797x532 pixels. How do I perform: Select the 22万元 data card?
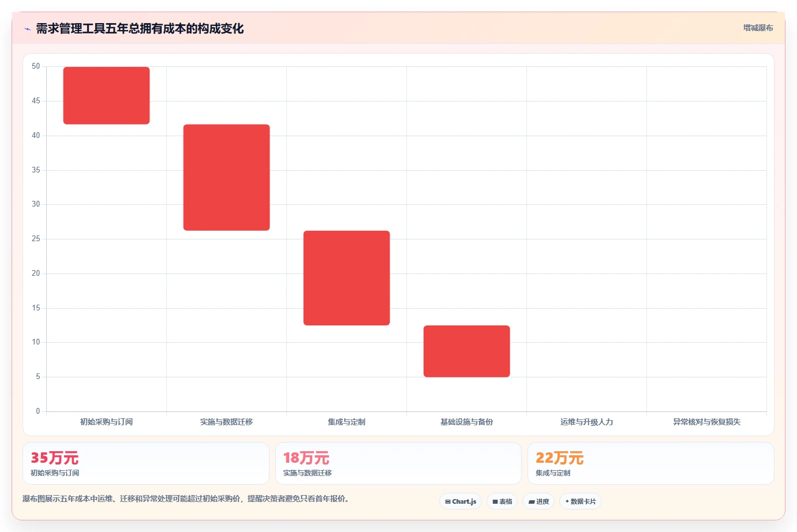point(651,463)
